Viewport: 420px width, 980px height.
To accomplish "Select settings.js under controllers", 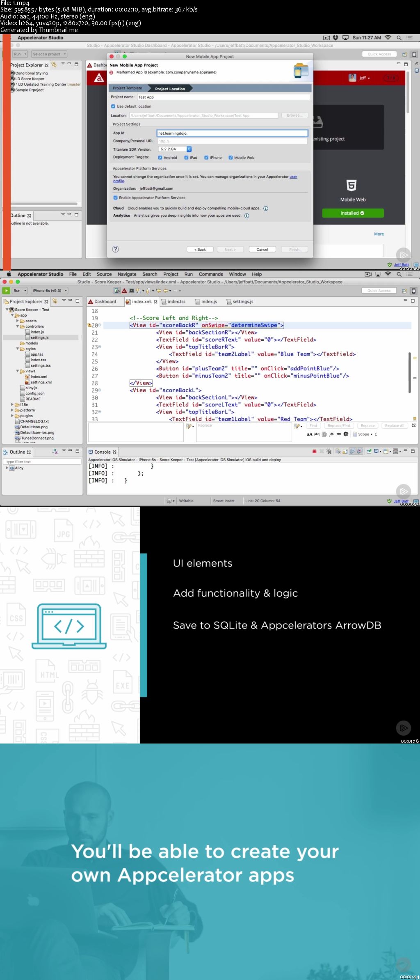I will [x=39, y=337].
